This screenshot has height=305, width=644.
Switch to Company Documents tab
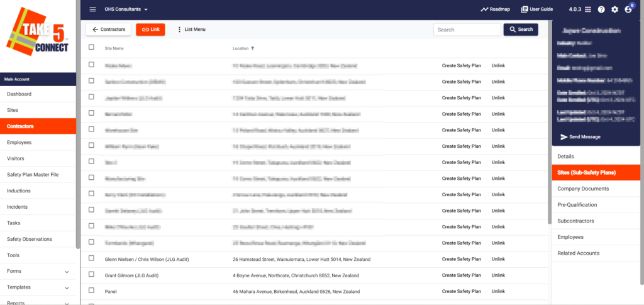pos(596,189)
